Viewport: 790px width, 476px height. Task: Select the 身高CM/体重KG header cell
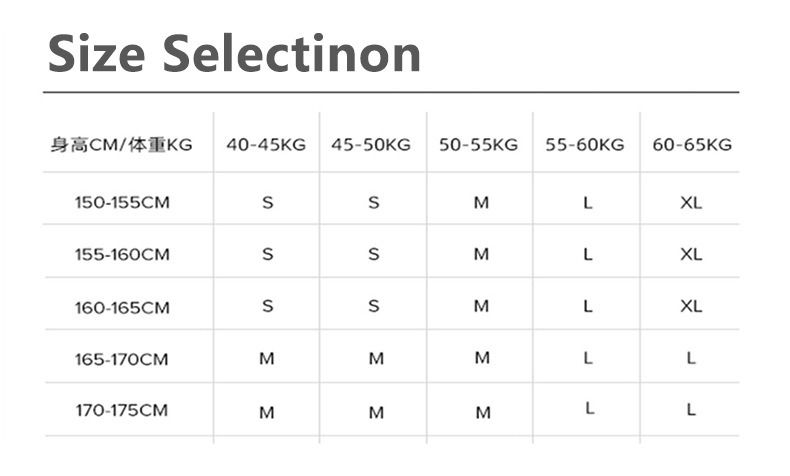coord(121,145)
